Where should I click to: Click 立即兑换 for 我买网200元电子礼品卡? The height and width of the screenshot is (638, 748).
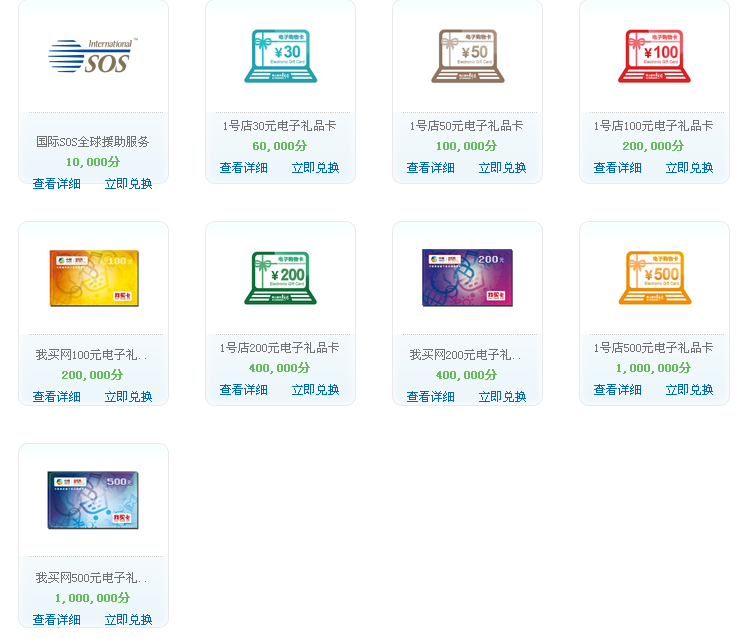(502, 397)
